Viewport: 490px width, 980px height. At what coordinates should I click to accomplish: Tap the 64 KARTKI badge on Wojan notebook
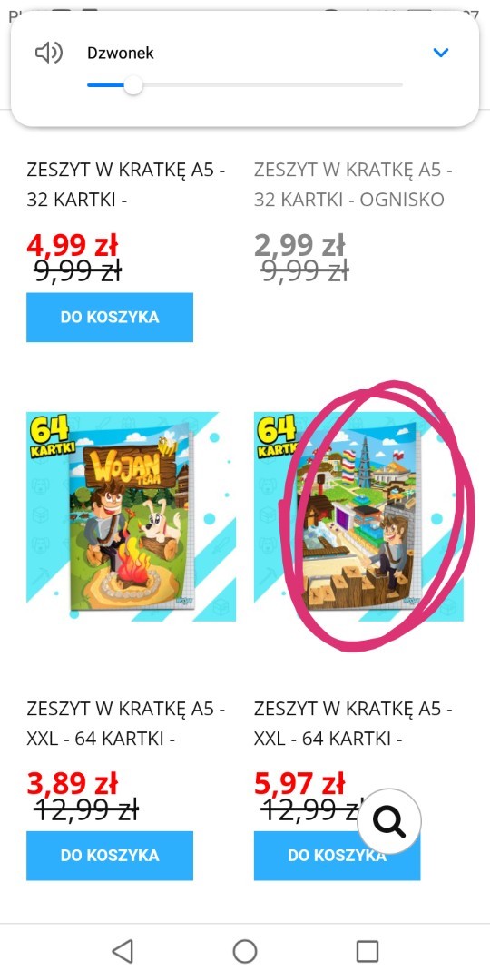pos(50,435)
